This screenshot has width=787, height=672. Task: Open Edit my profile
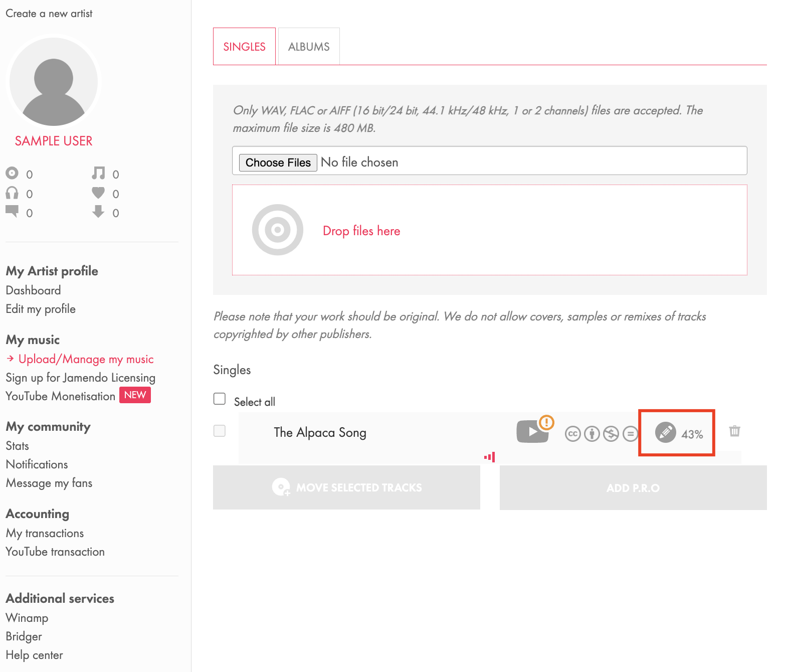point(41,309)
